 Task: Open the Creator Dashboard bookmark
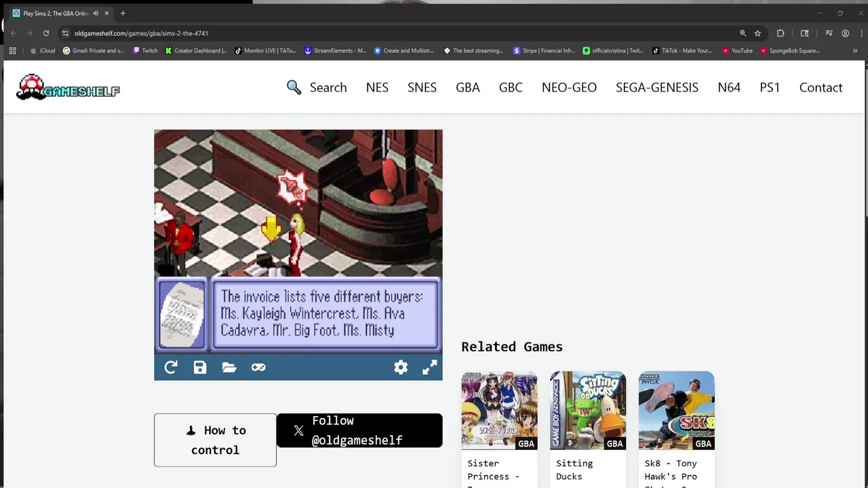pyautogui.click(x=197, y=51)
